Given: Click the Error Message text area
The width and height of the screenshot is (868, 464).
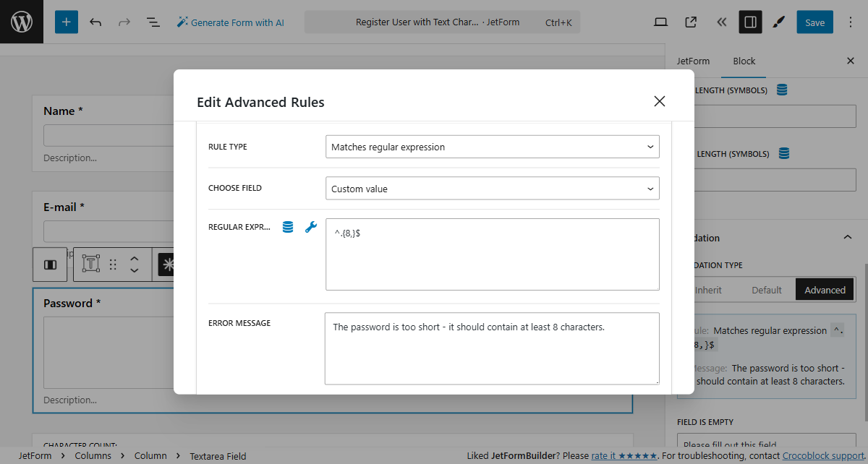Looking at the screenshot, I should tap(492, 348).
